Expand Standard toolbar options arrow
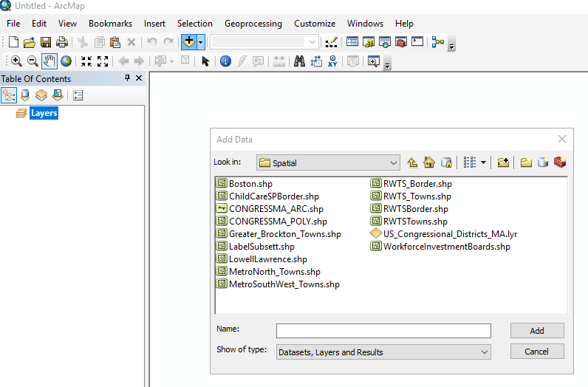588x387 pixels. (x=452, y=44)
